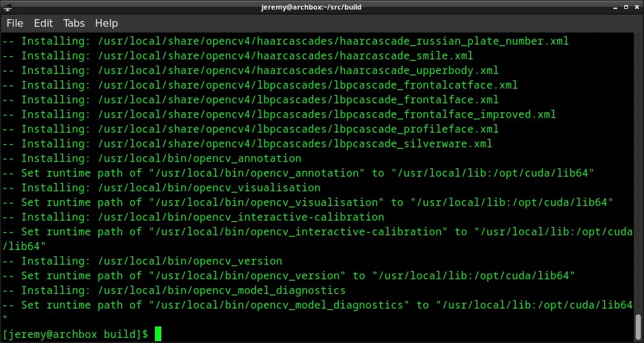Image resolution: width=644 pixels, height=343 pixels.
Task: Click the 'Installing' opencv_interactive-calibration line
Action: click(193, 217)
